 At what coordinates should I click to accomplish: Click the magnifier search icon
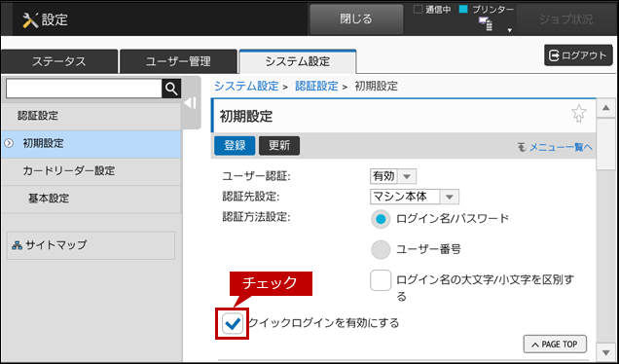171,89
